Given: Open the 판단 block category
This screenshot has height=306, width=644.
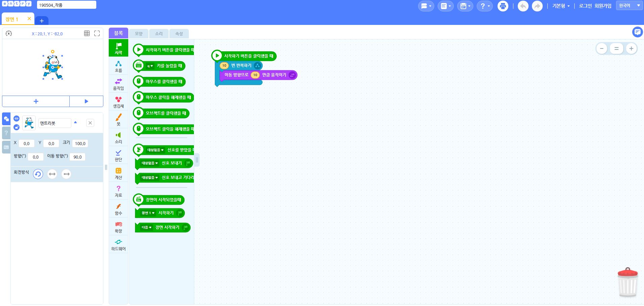Looking at the screenshot, I should tap(118, 155).
